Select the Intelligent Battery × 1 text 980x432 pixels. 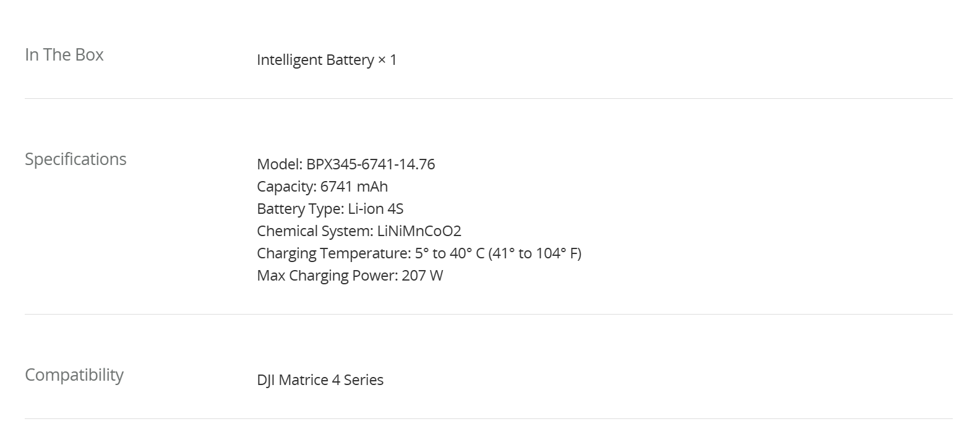coord(327,60)
